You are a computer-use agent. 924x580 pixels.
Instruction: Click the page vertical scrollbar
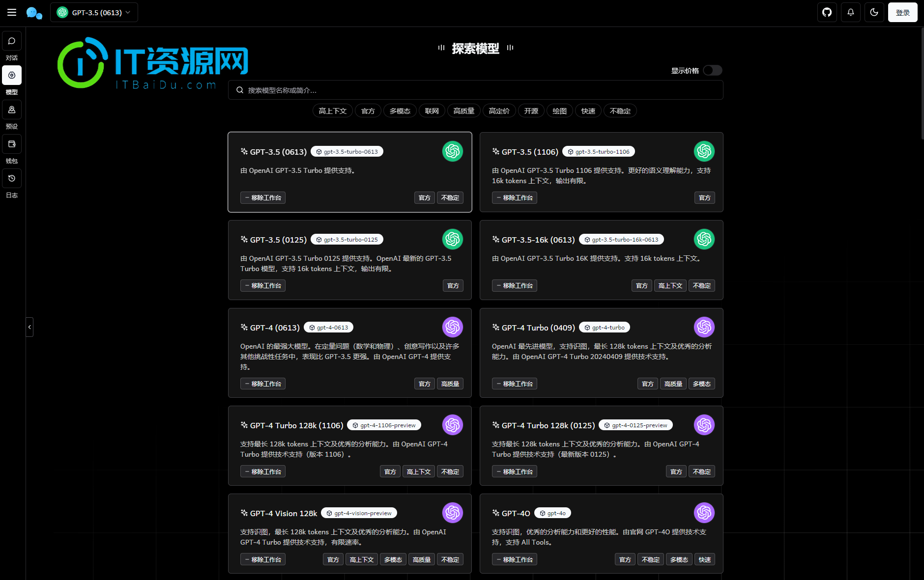922,83
